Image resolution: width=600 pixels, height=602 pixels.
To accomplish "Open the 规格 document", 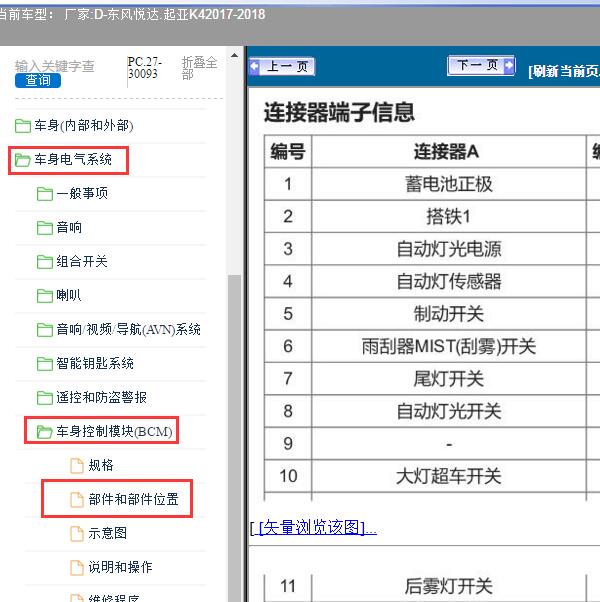I will (101, 465).
